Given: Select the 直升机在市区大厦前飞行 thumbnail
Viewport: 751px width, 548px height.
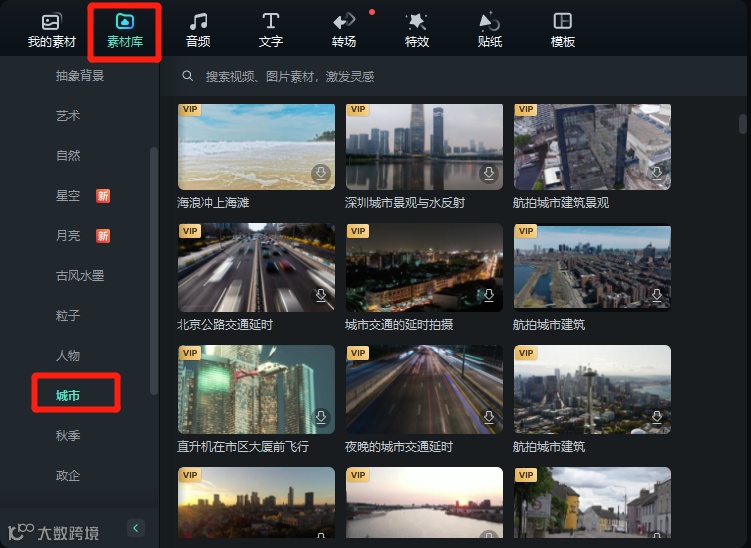Looking at the screenshot, I should point(256,389).
